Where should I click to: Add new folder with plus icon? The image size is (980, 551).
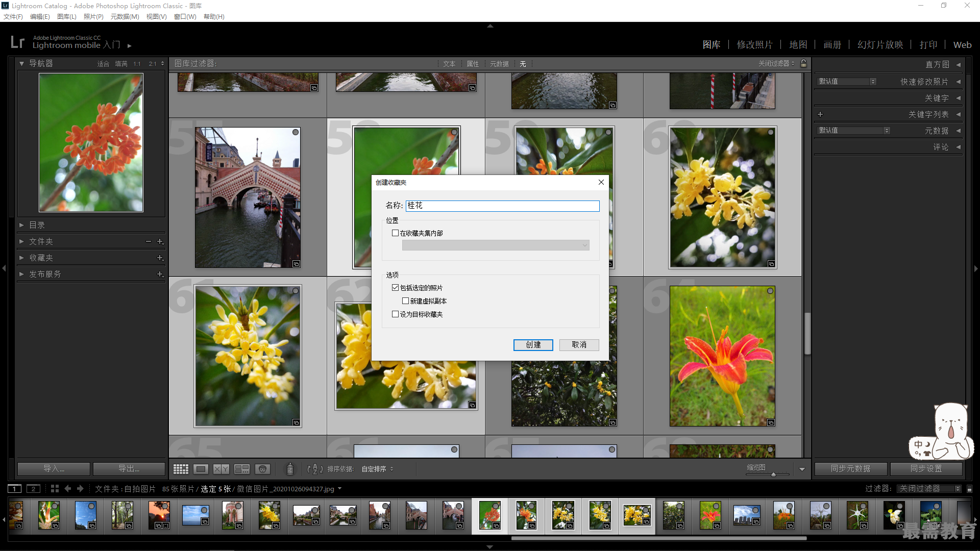click(x=160, y=241)
